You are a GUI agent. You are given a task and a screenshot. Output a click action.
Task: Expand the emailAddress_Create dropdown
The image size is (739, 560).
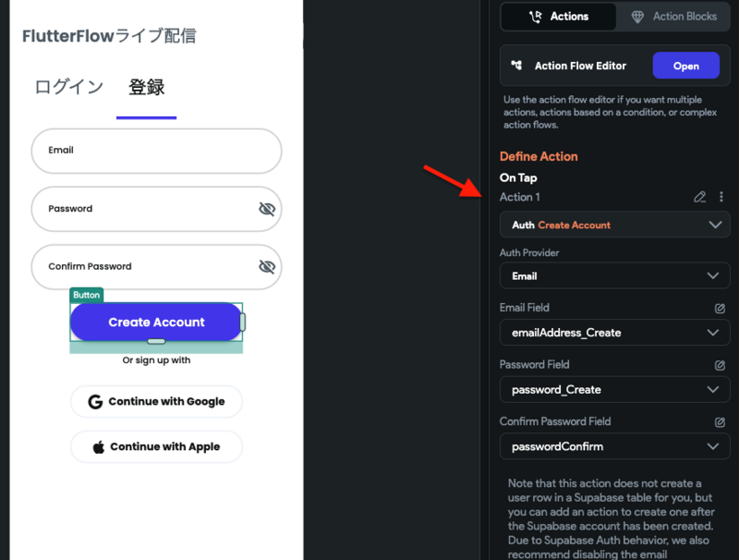614,333
